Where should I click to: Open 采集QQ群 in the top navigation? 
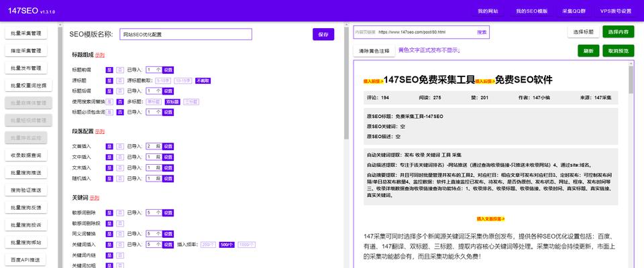(572, 11)
